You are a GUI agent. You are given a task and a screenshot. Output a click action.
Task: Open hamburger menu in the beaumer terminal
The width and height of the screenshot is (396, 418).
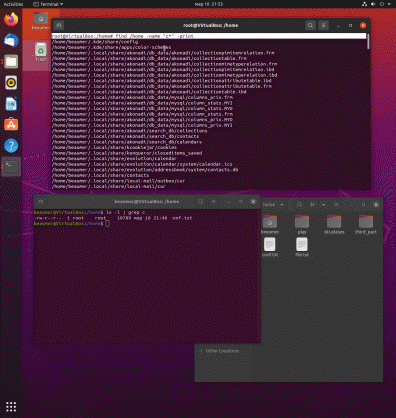tap(213, 202)
